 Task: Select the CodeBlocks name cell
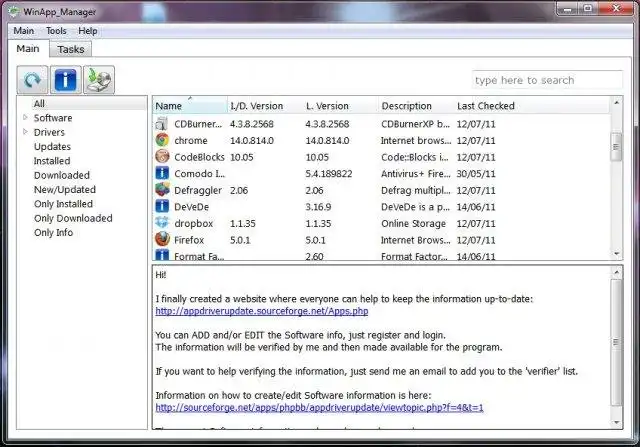point(199,157)
